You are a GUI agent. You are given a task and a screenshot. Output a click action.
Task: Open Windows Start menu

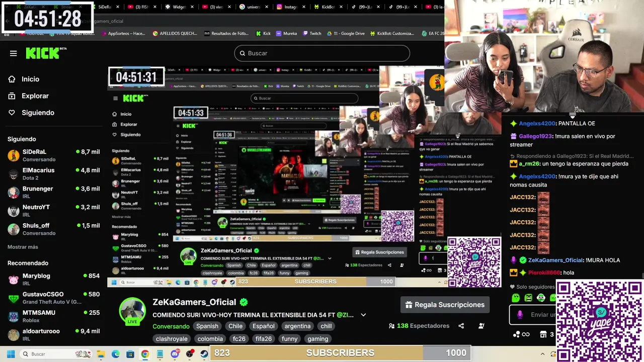click(11, 354)
